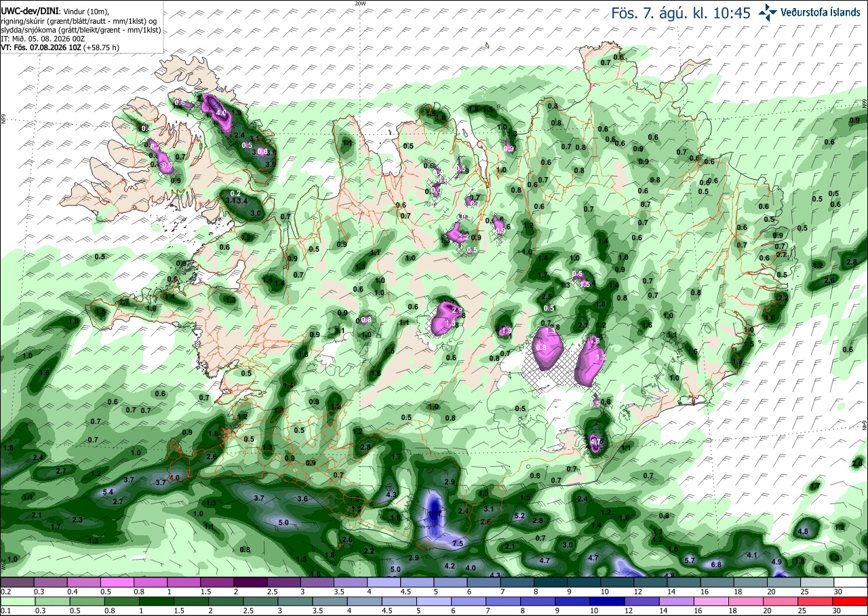This screenshot has width=868, height=616.
Task: Pick the white 30 snow legend swatch
Action: (850, 582)
